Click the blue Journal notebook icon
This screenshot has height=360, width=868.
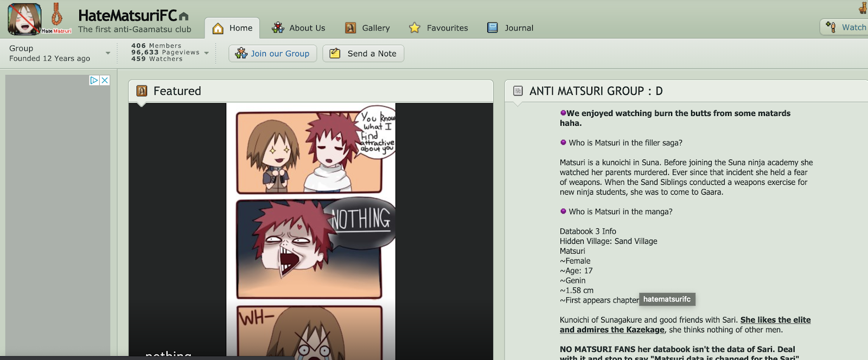(x=493, y=28)
